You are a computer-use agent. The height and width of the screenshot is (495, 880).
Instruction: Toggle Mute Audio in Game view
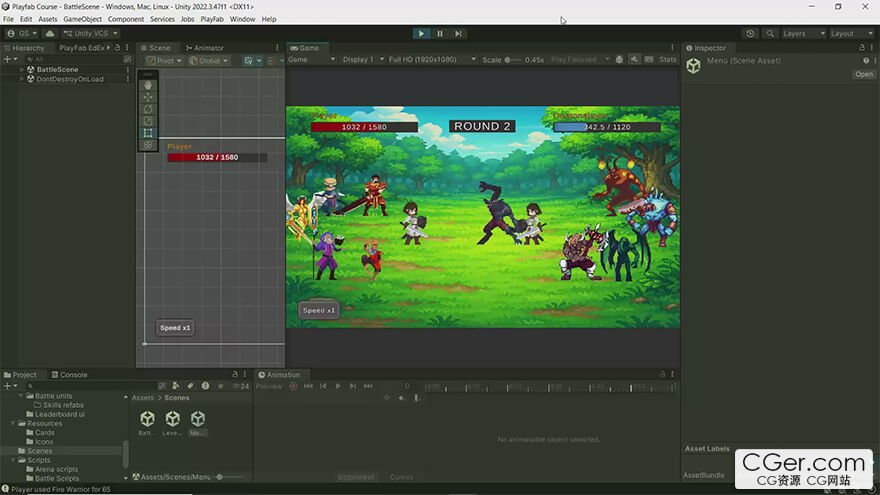point(634,59)
